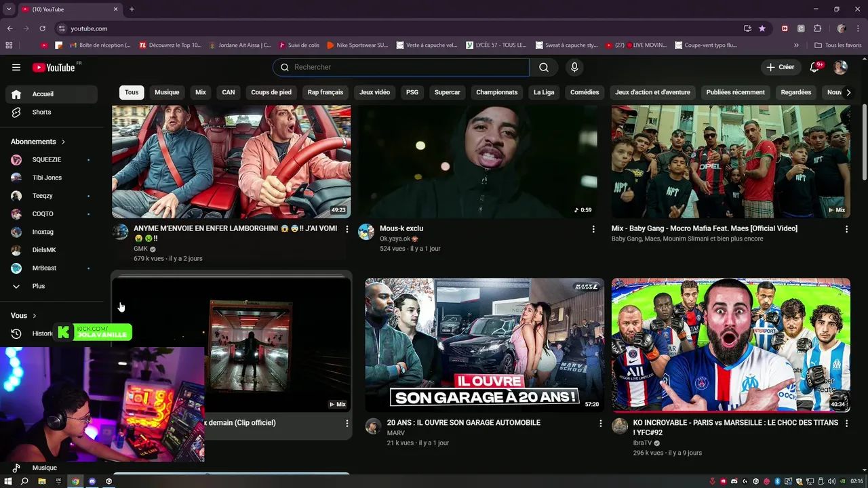The height and width of the screenshot is (488, 868).
Task: Open '20 ANS : IL OUVRE SON GARAGE' title
Action: coord(464,423)
